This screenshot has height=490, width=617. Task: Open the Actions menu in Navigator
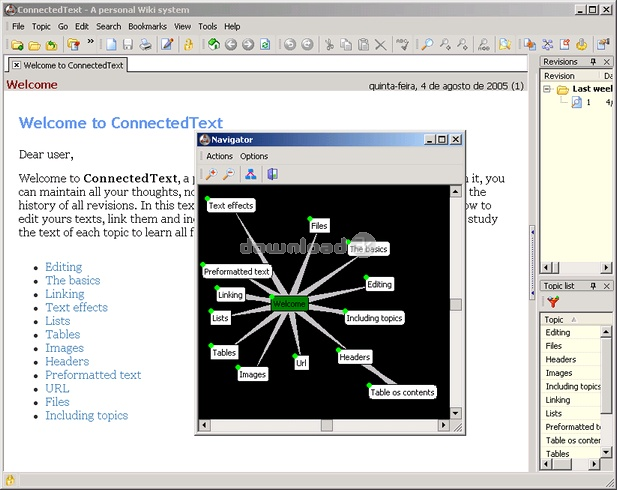click(220, 156)
